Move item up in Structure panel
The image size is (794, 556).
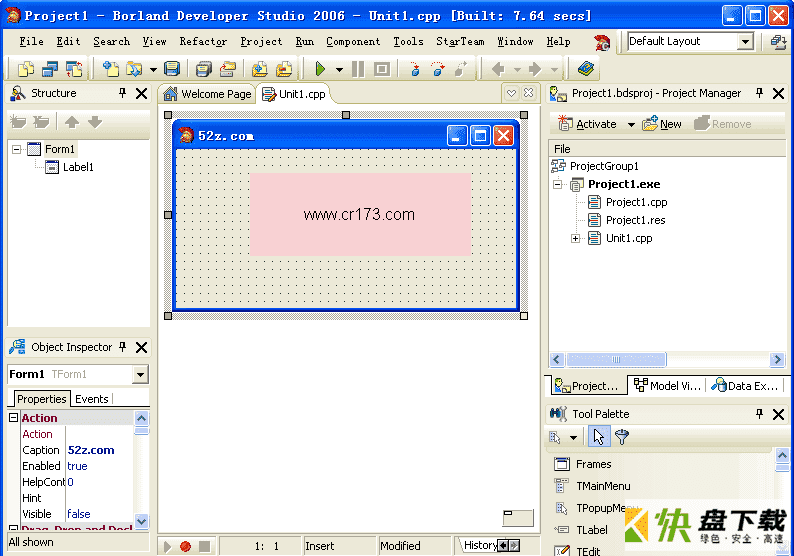[72, 122]
